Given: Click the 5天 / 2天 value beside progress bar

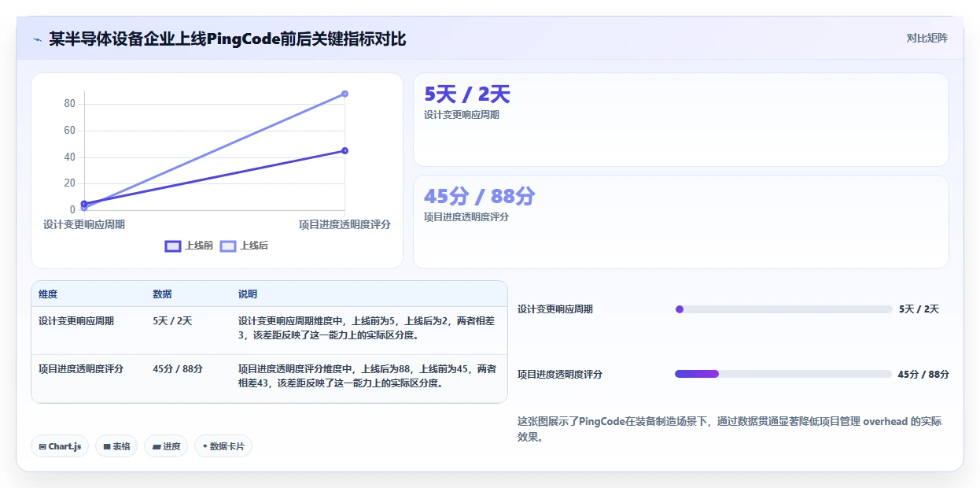Looking at the screenshot, I should coord(919,309).
